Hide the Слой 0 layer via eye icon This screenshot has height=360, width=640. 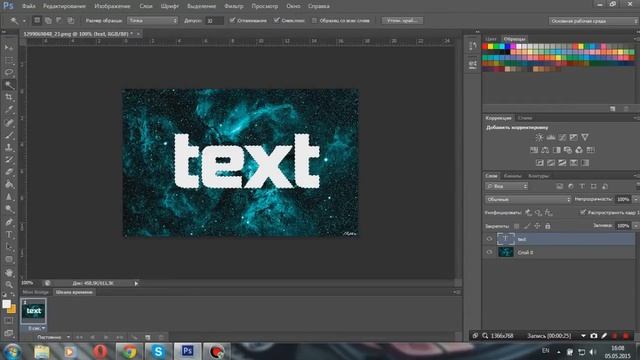pyautogui.click(x=489, y=252)
